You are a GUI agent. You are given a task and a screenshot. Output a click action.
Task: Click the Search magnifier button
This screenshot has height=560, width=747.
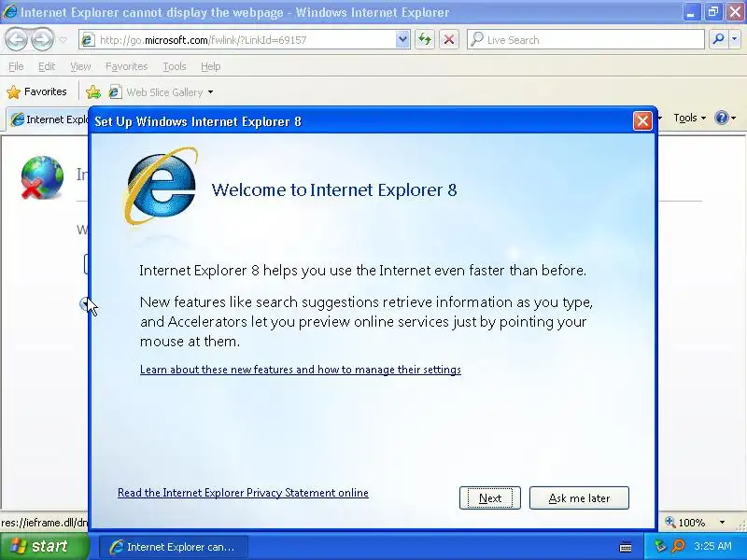click(718, 40)
